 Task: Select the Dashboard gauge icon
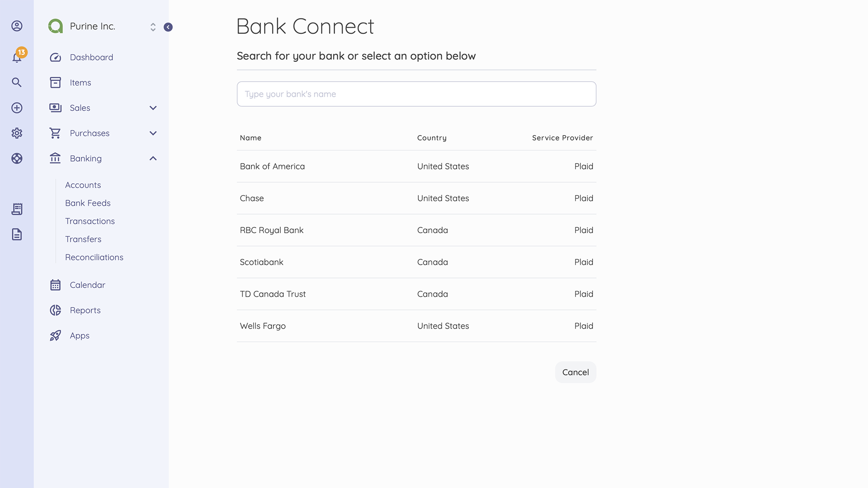(x=55, y=57)
